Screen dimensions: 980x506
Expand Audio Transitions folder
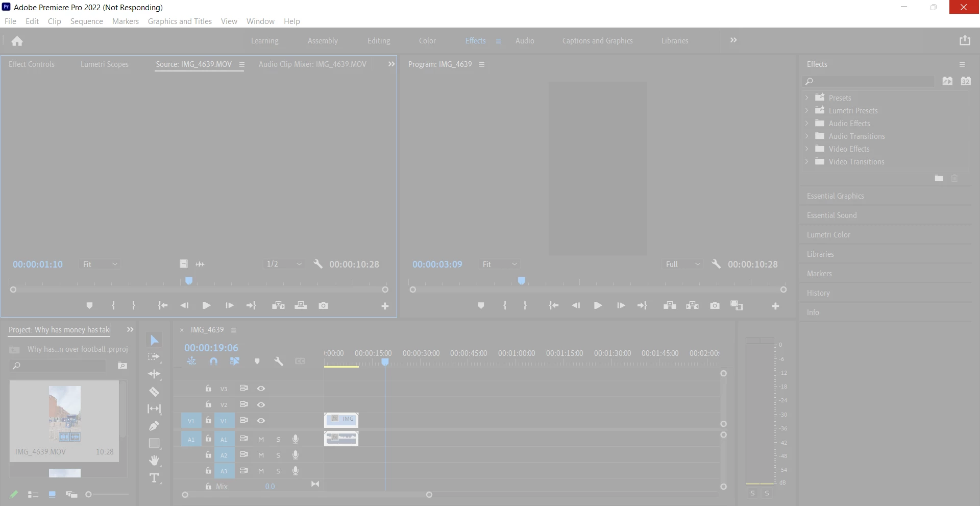(x=806, y=136)
